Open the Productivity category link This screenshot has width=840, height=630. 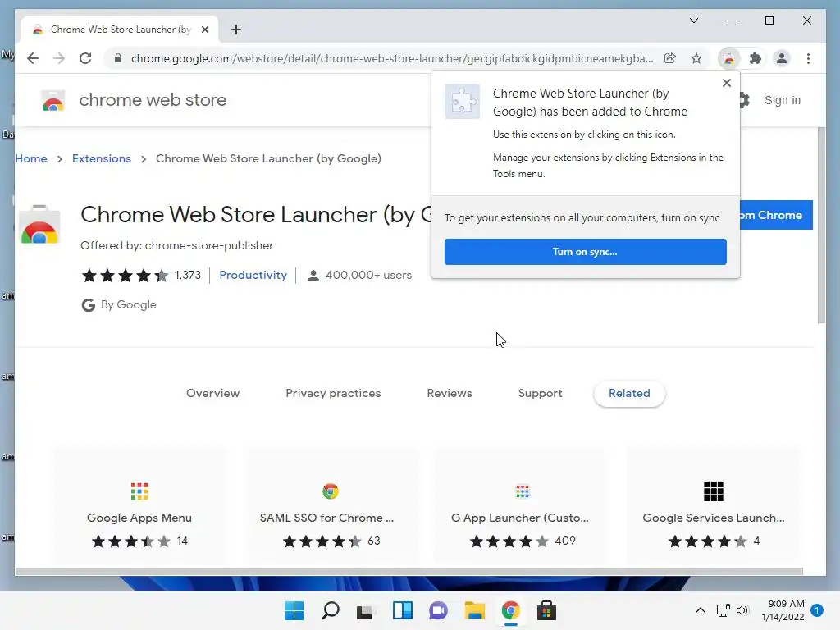(253, 275)
